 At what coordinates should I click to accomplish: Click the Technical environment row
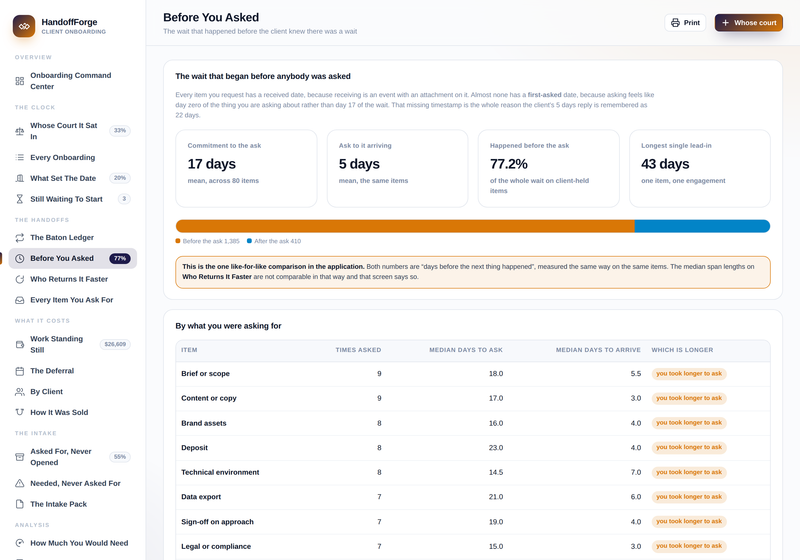[x=473, y=472]
